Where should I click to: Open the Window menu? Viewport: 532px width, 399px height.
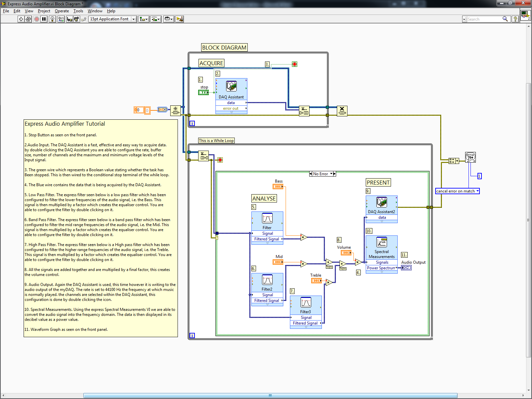(x=95, y=11)
